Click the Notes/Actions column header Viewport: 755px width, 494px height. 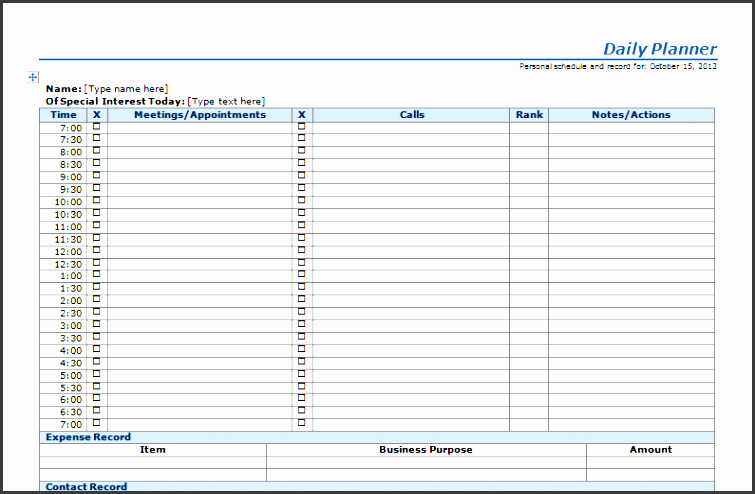pos(631,115)
